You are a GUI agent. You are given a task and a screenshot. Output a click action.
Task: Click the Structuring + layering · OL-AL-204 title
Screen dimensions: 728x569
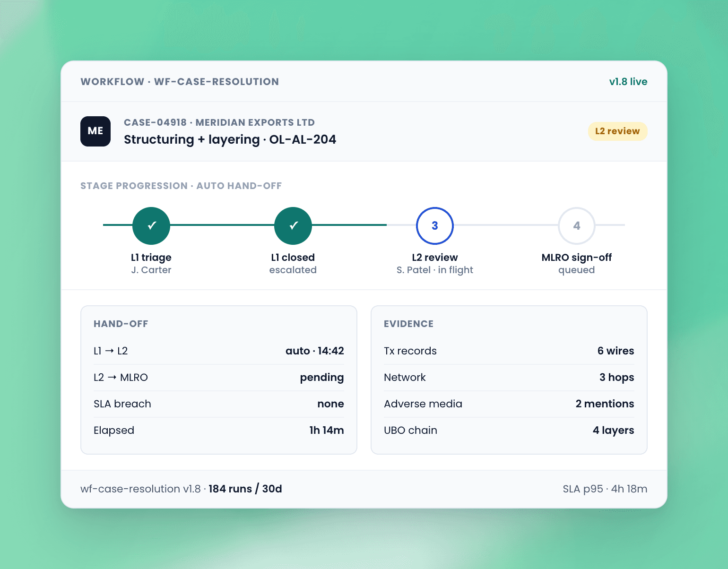pyautogui.click(x=230, y=139)
